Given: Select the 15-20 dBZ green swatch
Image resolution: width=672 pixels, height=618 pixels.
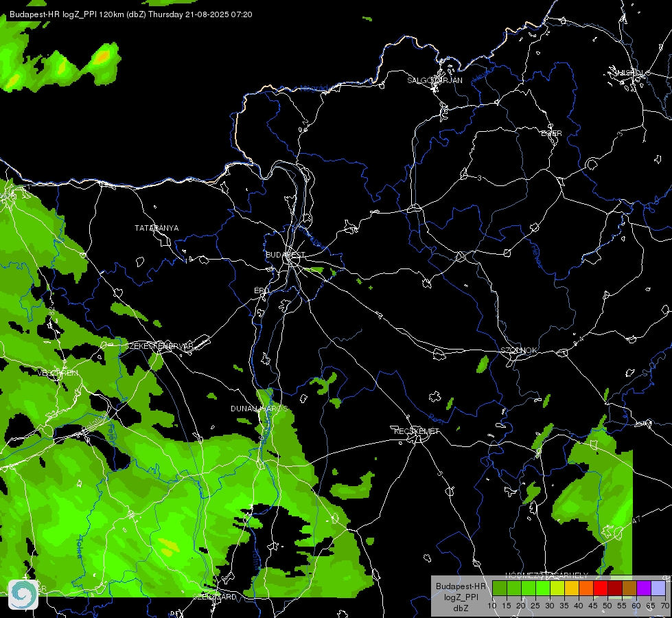Looking at the screenshot, I should click(x=514, y=588).
